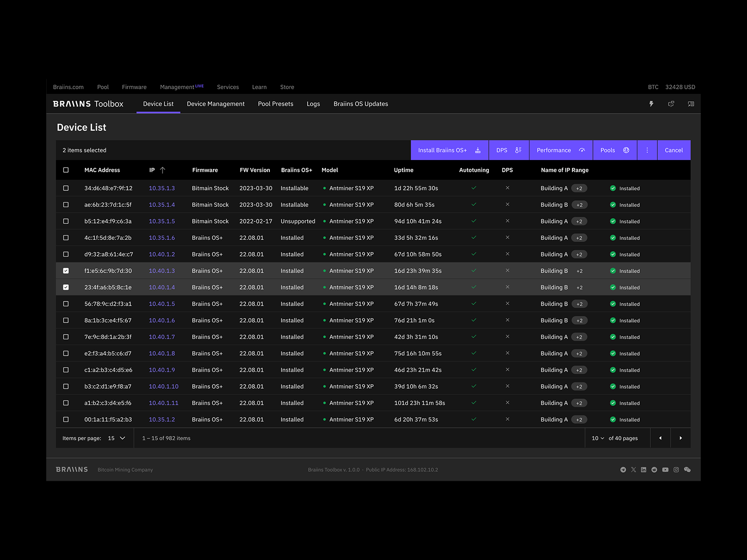This screenshot has width=747, height=560.
Task: Open the Instagram icon in footer
Action: coord(676,470)
